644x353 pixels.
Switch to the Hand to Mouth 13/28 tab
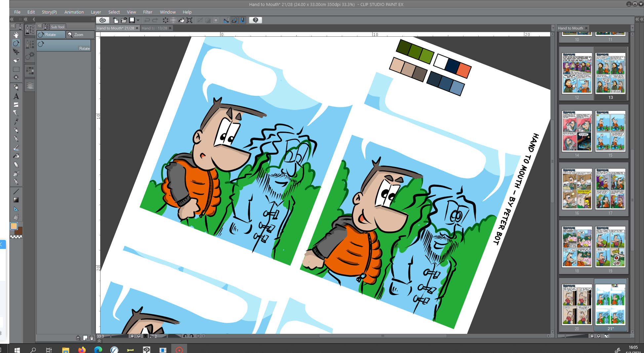[154, 28]
